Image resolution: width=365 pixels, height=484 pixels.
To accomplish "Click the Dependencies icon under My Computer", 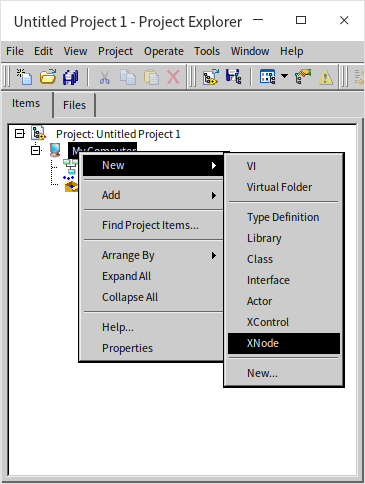I will pos(70,166).
